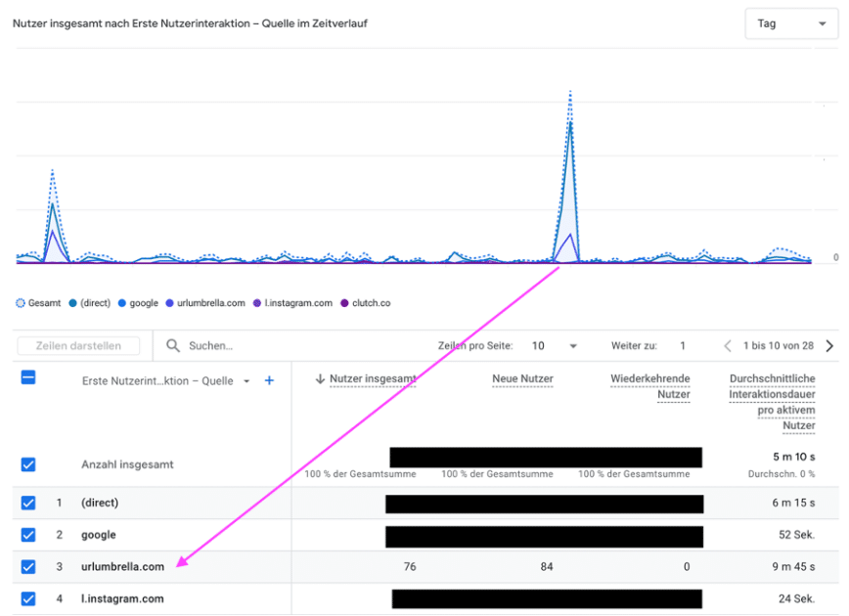Click the search magnifier icon
Screen dimensions: 849x616
point(173,345)
